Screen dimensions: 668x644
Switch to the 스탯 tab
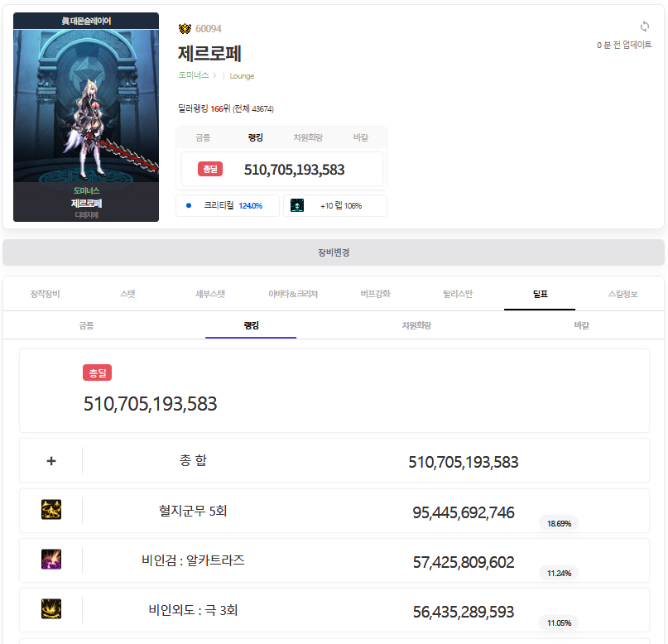pos(127,294)
